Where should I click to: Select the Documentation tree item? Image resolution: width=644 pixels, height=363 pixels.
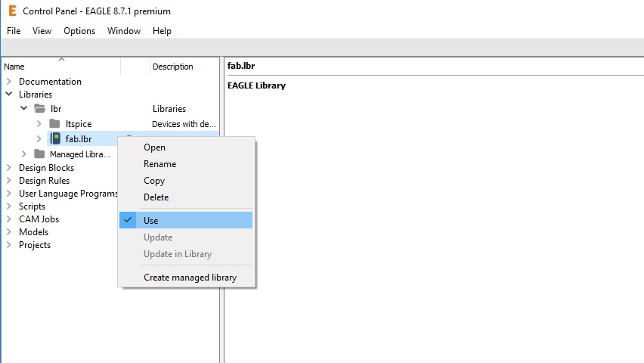(x=50, y=82)
